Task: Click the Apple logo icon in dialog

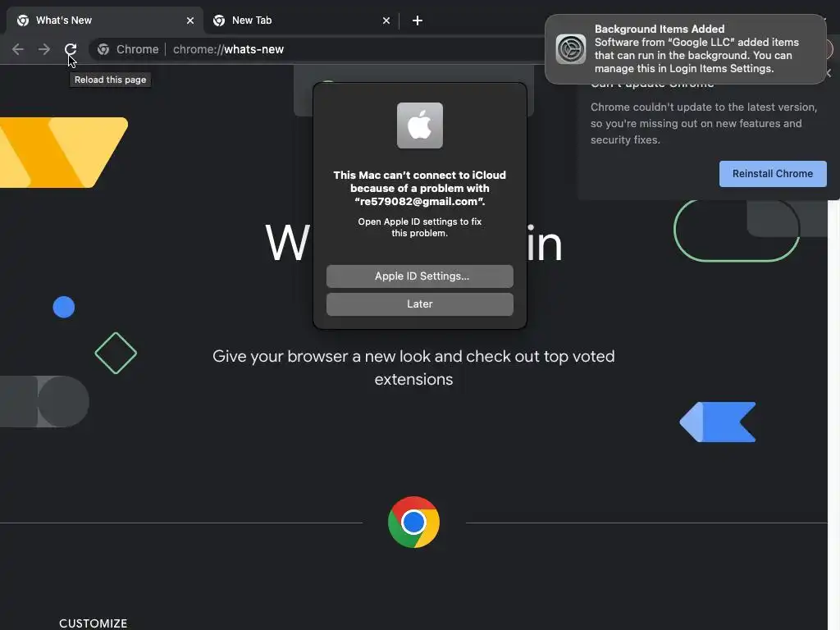Action: 420,126
